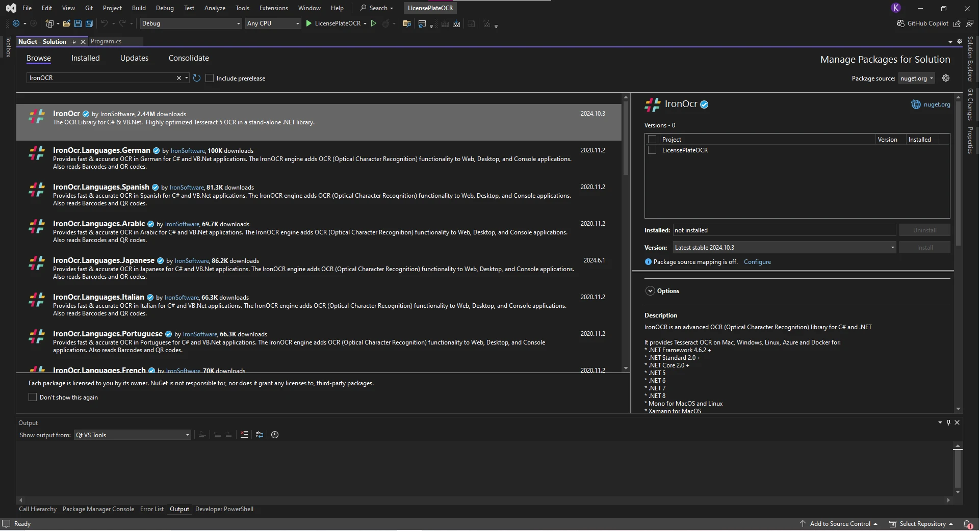Screen dimensions: 980x531
Task: Open the Extensions menu
Action: click(x=273, y=8)
